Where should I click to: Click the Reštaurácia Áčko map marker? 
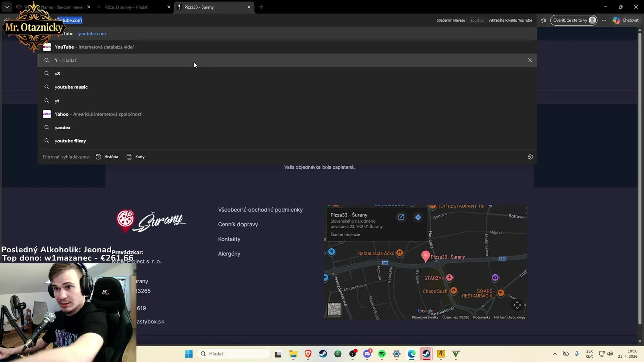click(399, 253)
